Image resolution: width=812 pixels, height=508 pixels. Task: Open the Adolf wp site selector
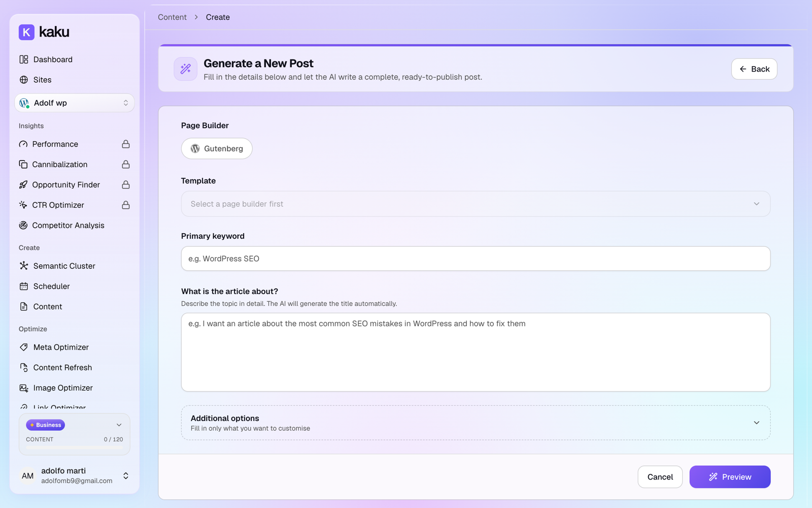point(75,103)
